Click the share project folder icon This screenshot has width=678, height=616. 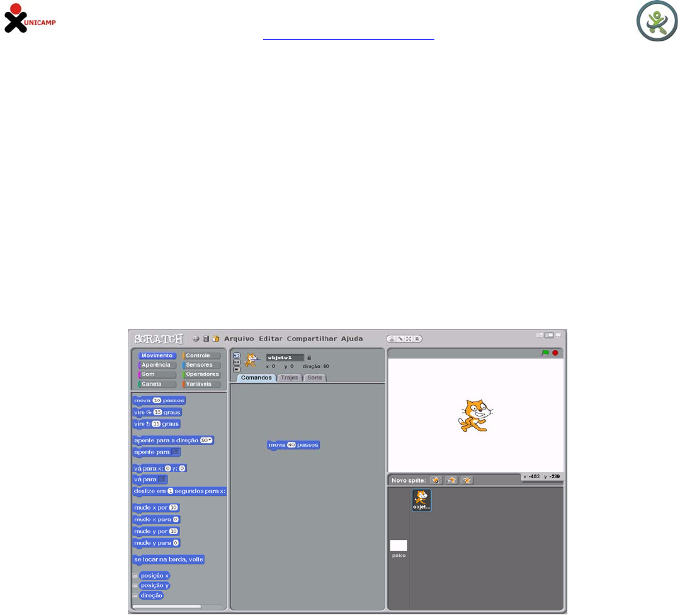[216, 339]
